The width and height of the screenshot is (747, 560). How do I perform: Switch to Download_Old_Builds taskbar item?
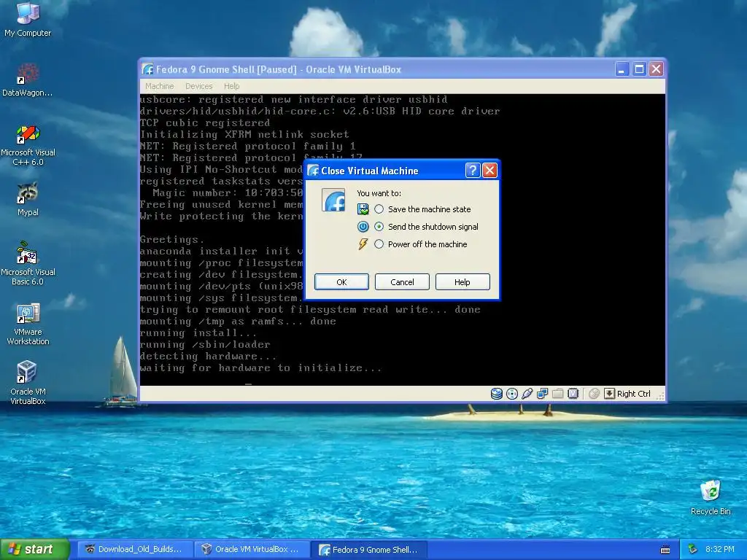click(x=134, y=549)
